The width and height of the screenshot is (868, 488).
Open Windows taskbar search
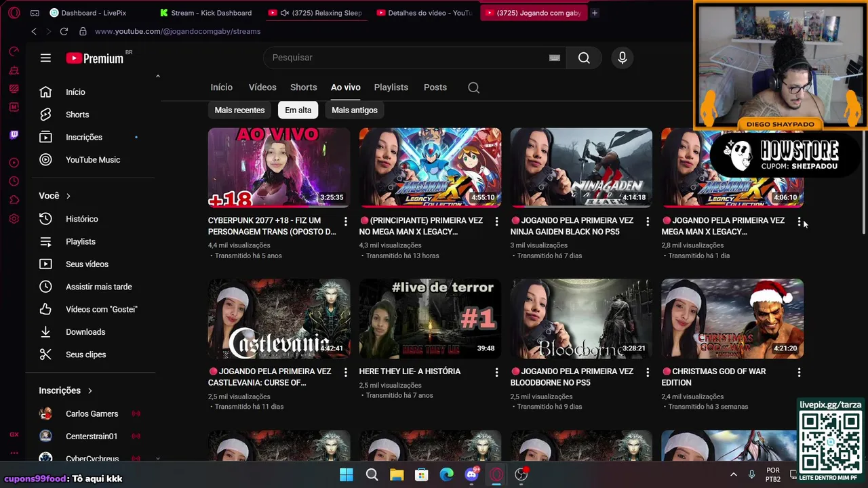pos(372,474)
